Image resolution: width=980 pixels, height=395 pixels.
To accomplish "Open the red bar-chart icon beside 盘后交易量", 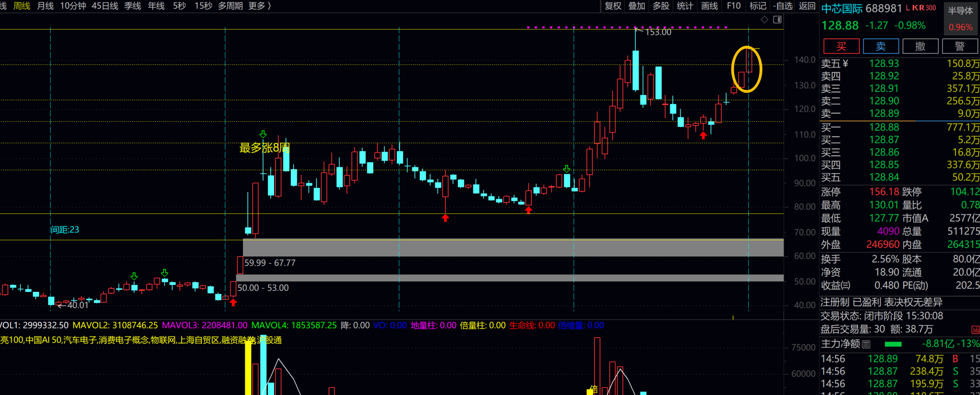I will tap(975, 329).
